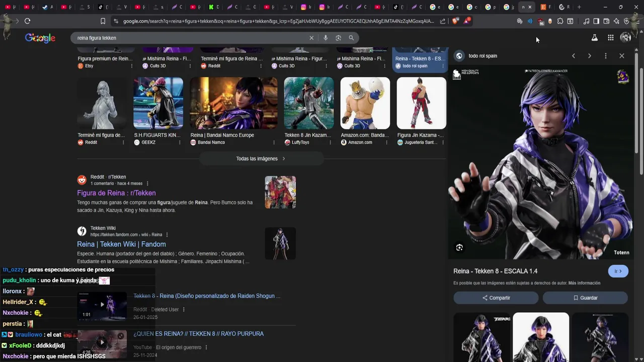Open the silver Reina figure Reddit thumbnail
The height and width of the screenshot is (362, 644).
click(102, 103)
